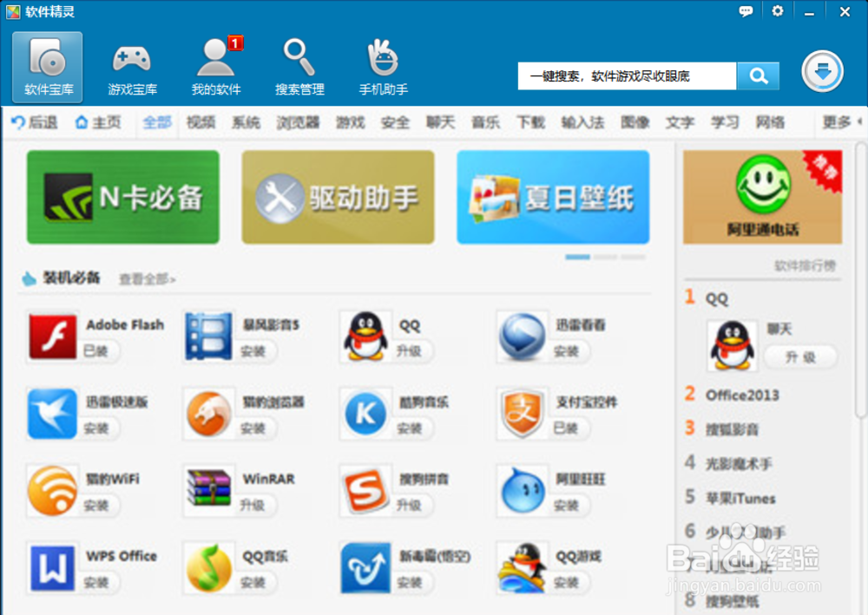This screenshot has height=615, width=868.
Task: Select the third banner page indicator
Action: (633, 257)
